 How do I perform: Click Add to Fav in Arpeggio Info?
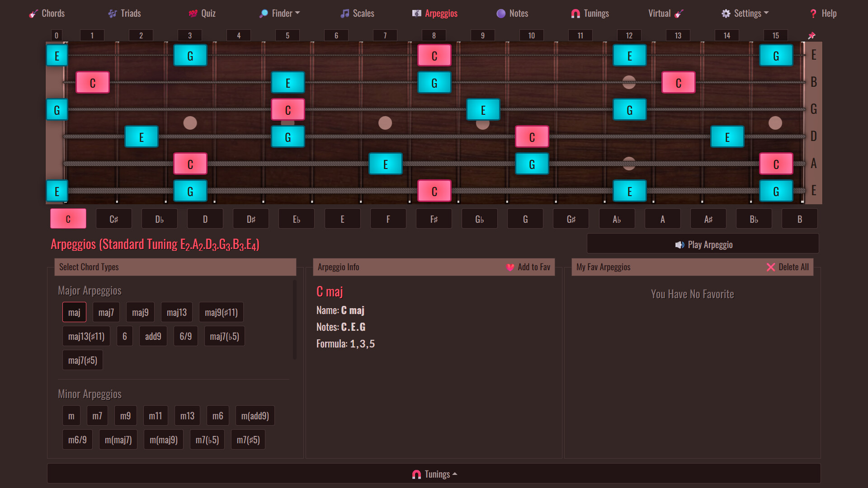[528, 267]
